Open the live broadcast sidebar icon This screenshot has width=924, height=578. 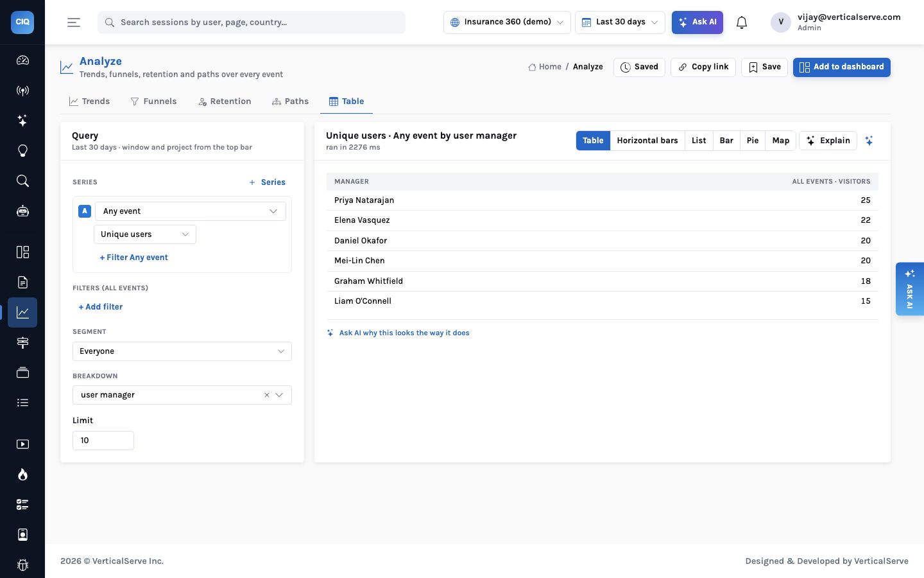[x=22, y=91]
